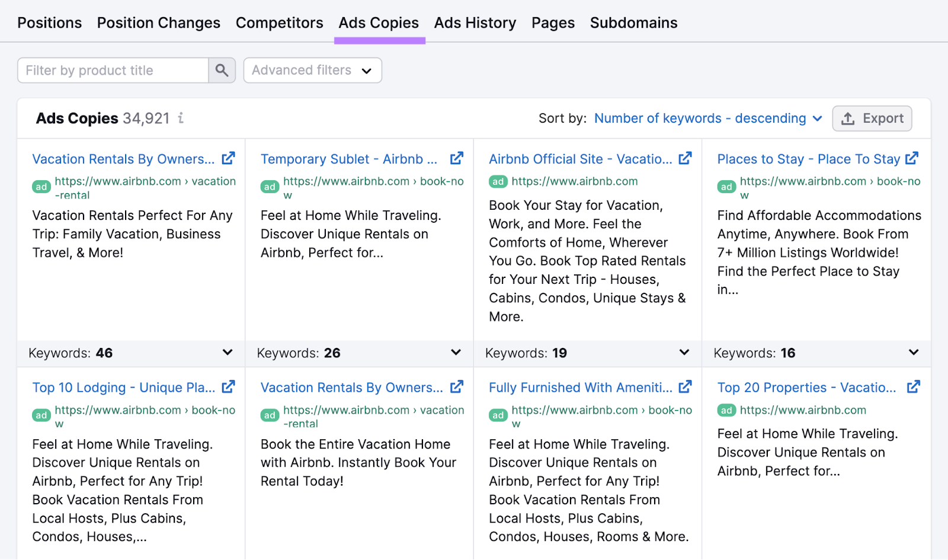Open 'Places to Stay - Place To Stay' title

coord(809,159)
